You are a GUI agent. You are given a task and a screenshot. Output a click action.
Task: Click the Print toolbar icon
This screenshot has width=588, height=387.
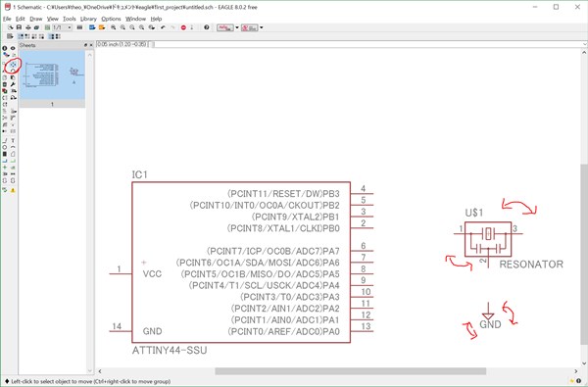click(28, 27)
